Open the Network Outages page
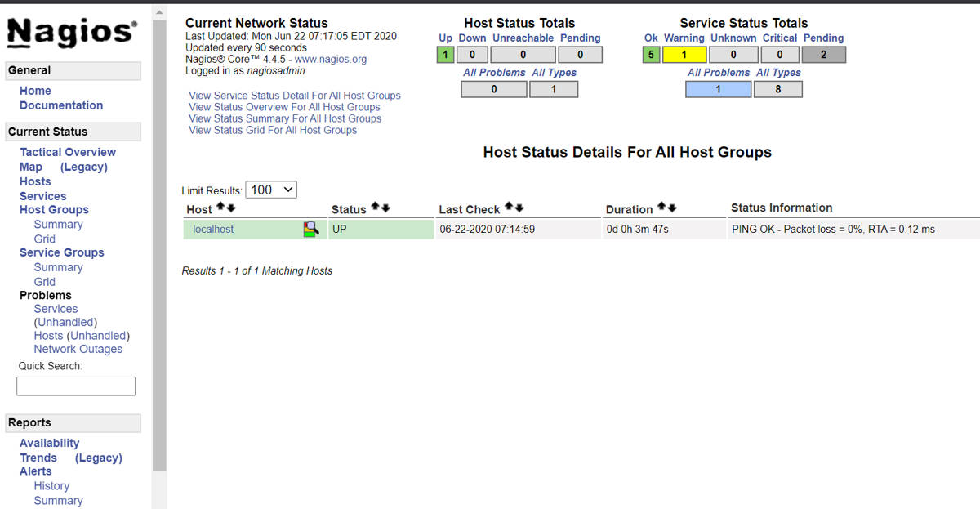This screenshot has height=509, width=980. point(78,349)
